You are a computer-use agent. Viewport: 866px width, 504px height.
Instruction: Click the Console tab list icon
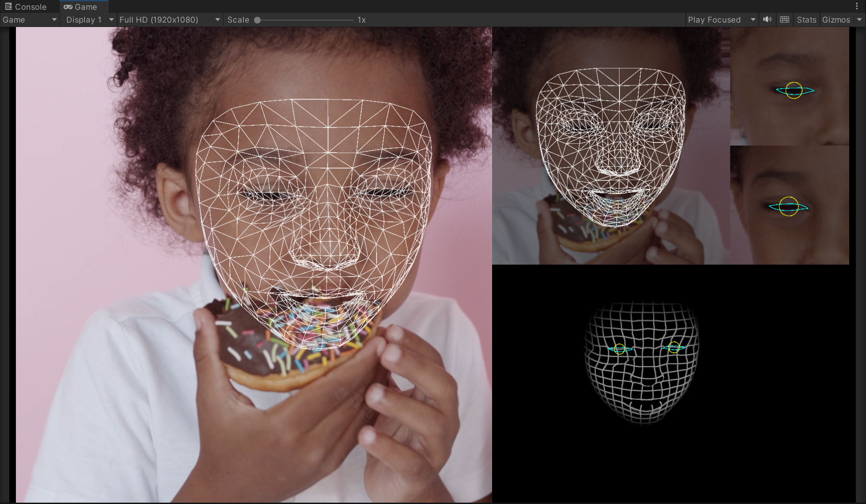click(x=8, y=7)
